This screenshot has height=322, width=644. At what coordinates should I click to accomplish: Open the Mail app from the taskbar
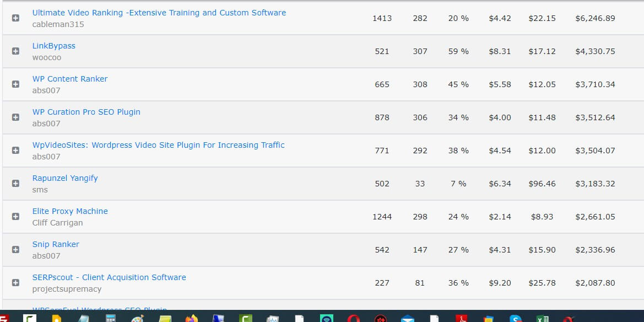click(x=408, y=318)
